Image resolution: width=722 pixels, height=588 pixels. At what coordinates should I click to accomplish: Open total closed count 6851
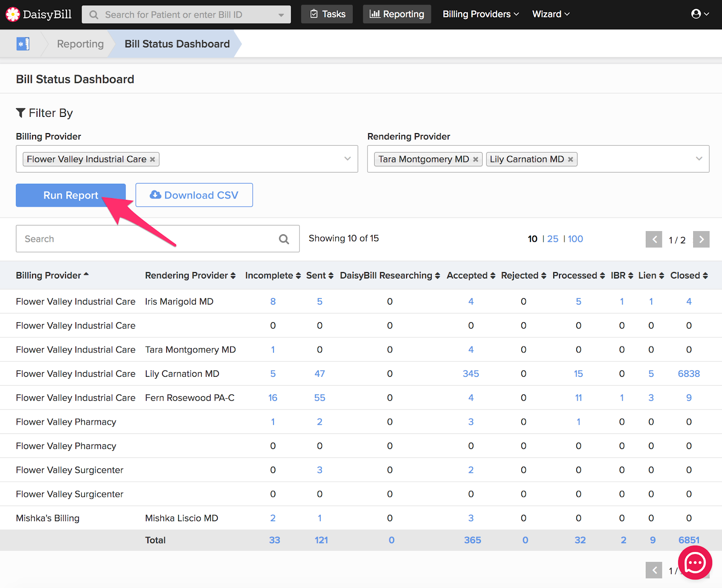[689, 540]
